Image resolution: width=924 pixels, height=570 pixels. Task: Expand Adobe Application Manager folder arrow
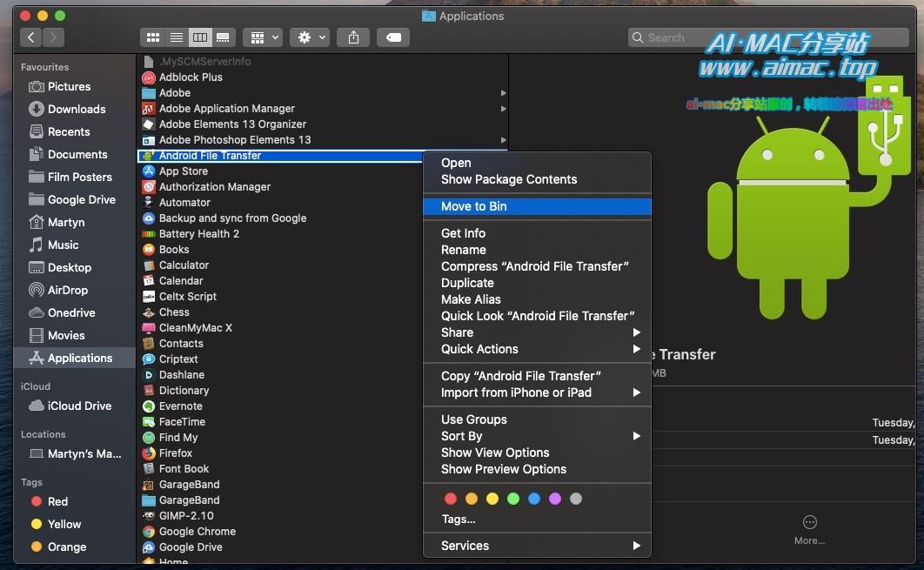point(503,109)
